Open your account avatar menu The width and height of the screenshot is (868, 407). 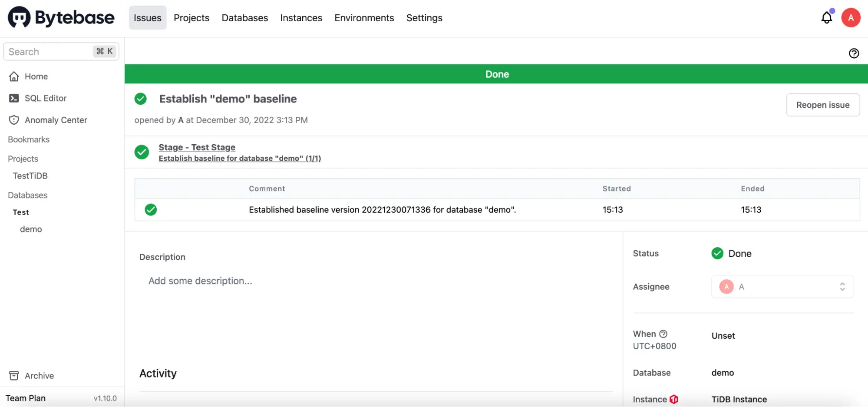pyautogui.click(x=851, y=17)
